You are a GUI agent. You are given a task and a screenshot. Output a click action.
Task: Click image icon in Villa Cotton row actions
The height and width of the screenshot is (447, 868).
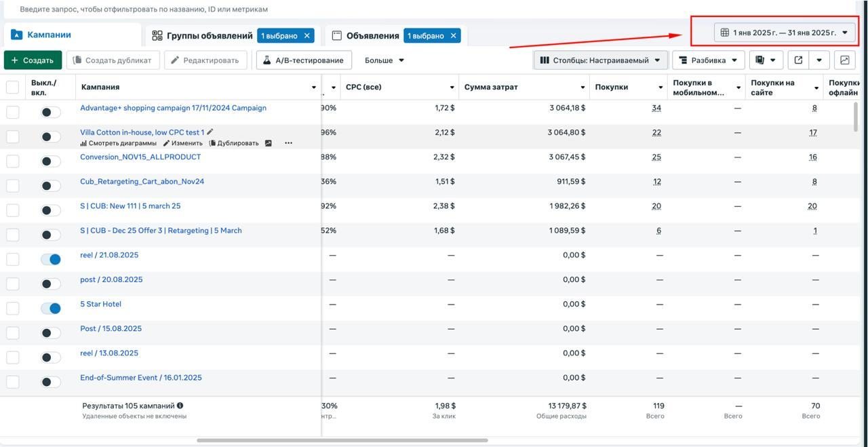click(269, 143)
